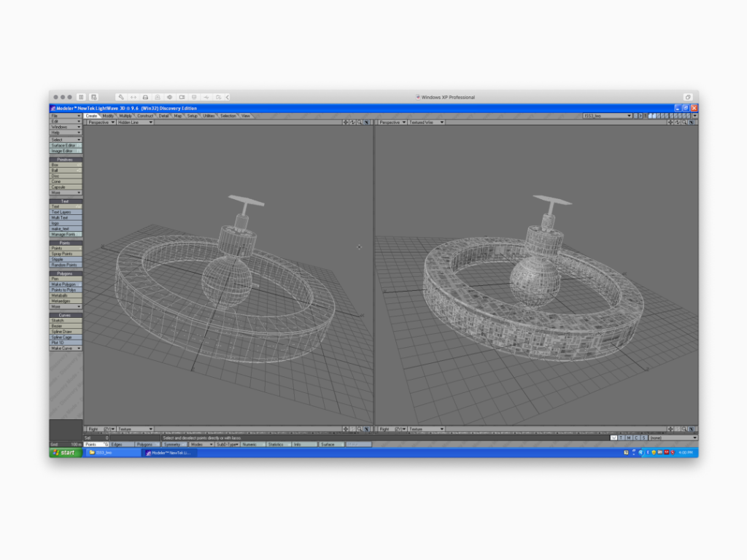Open the Windows menu
This screenshot has width=747, height=560.
[66, 127]
